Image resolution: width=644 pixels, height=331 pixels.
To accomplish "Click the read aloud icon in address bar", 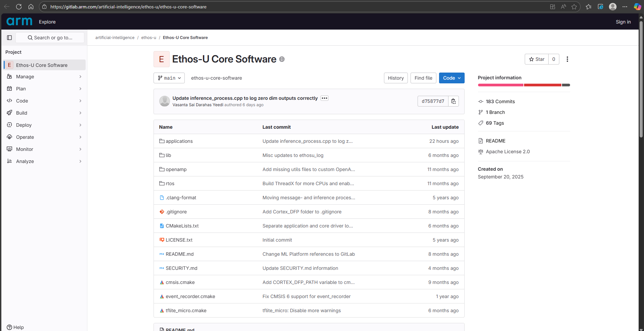I will click(563, 7).
